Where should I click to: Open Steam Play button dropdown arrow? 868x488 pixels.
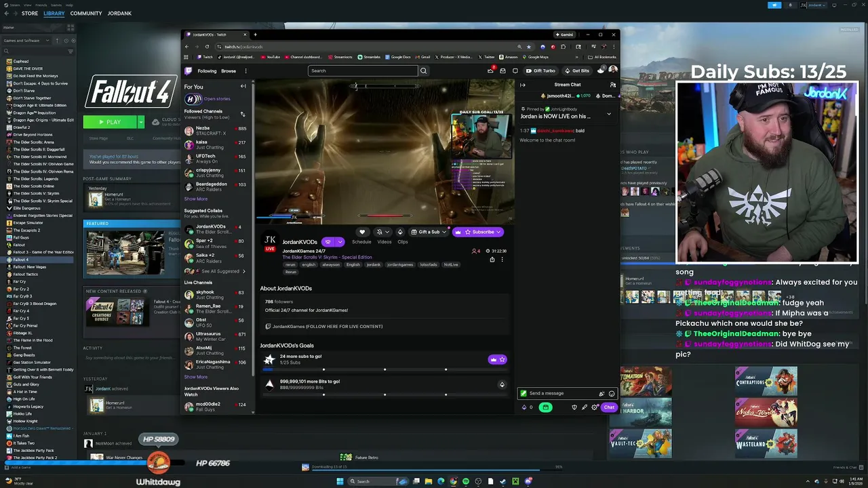pyautogui.click(x=140, y=122)
